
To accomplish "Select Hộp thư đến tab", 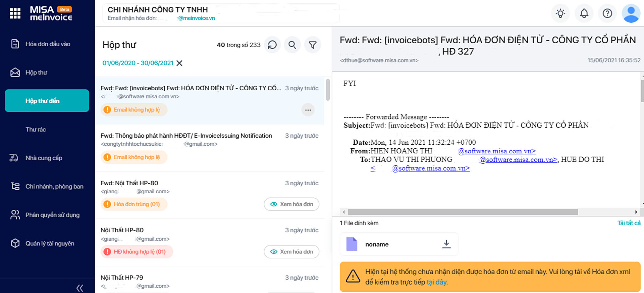I will 47,101.
